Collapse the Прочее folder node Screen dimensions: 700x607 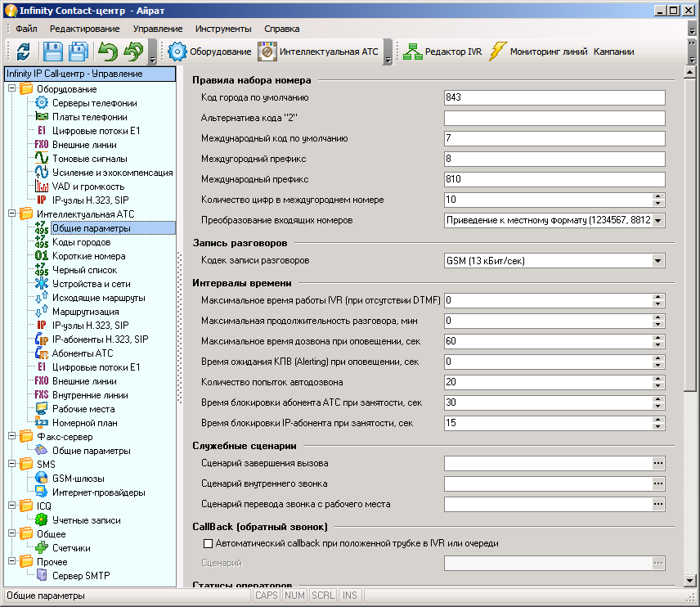12,561
